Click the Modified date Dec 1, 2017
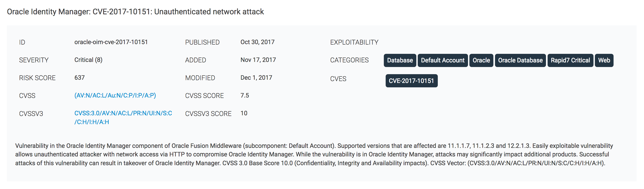This screenshot has width=644, height=189. pyautogui.click(x=256, y=78)
